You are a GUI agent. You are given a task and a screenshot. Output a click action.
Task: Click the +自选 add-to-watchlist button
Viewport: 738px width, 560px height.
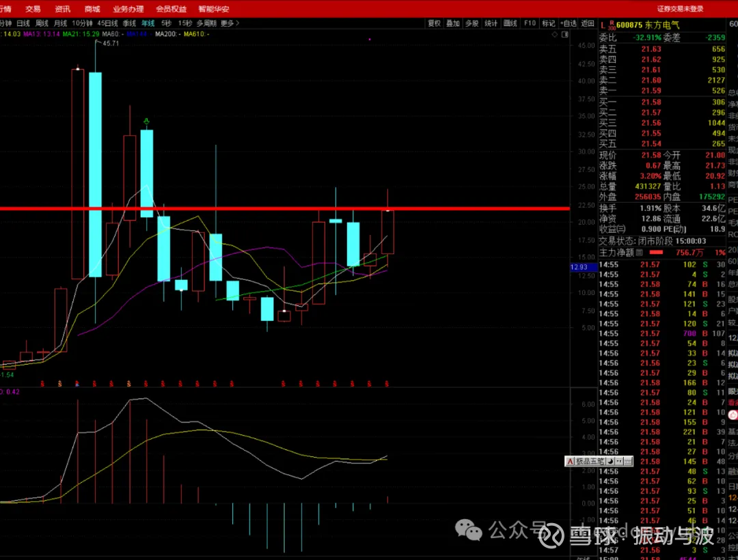pos(568,23)
